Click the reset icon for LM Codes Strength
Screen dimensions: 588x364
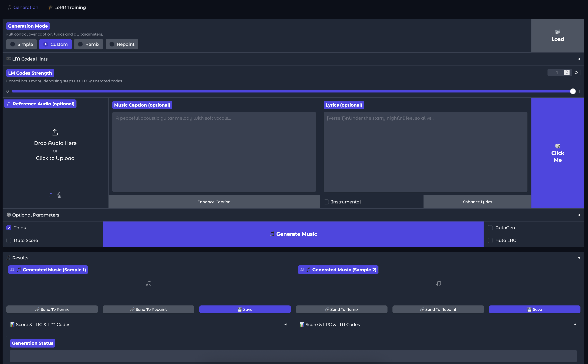click(x=576, y=72)
